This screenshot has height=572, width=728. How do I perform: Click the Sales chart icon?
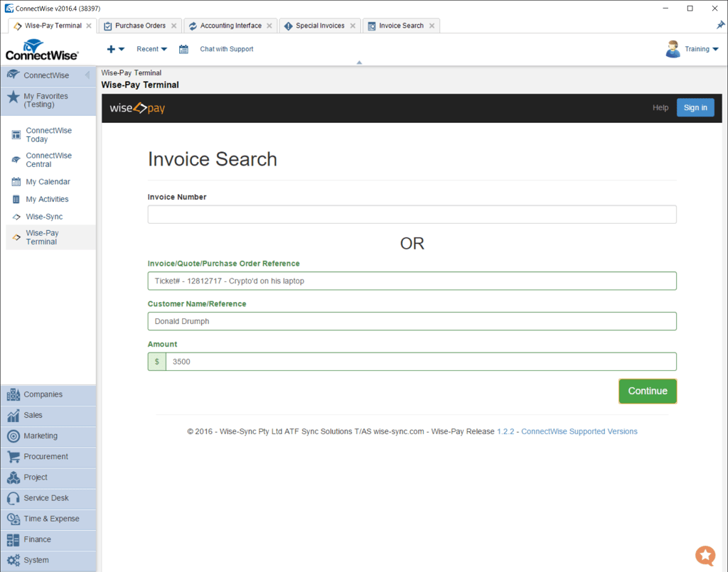(14, 415)
